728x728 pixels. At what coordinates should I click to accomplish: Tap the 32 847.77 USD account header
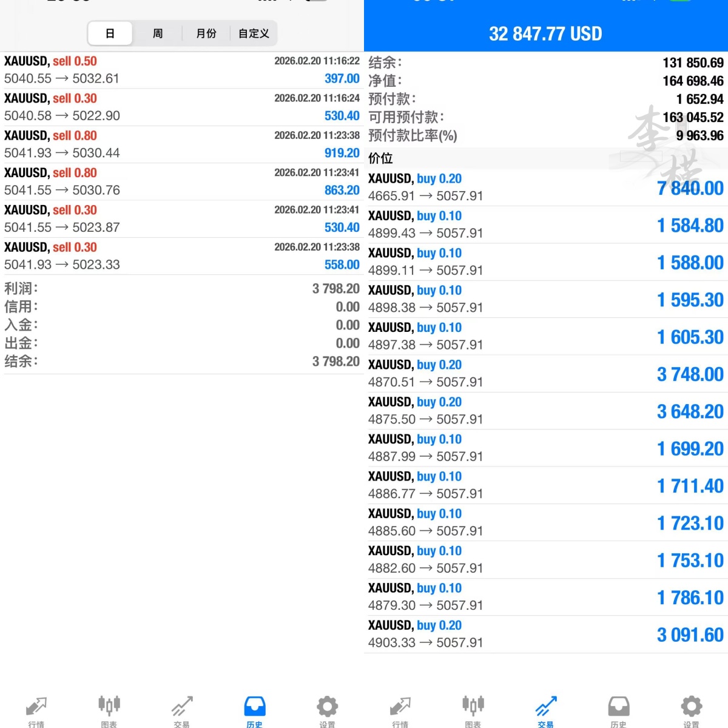click(544, 34)
